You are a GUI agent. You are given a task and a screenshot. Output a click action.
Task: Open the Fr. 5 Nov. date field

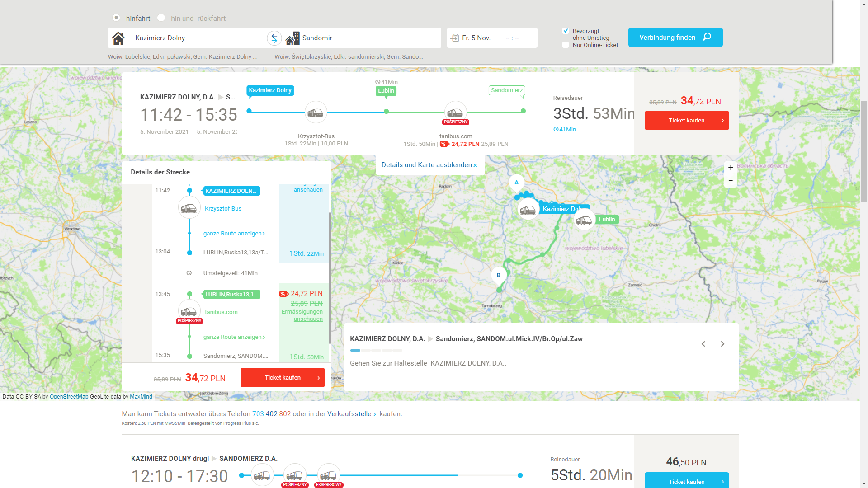click(476, 38)
